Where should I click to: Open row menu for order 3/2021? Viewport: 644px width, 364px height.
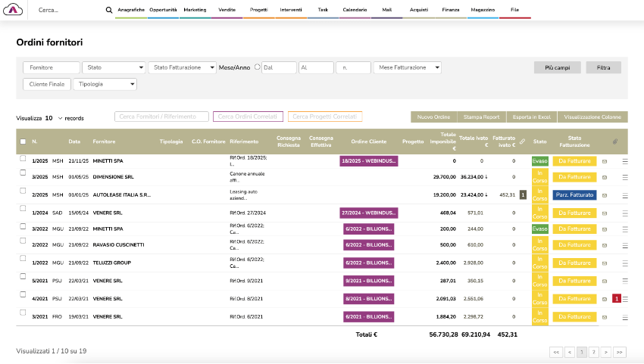pyautogui.click(x=625, y=316)
